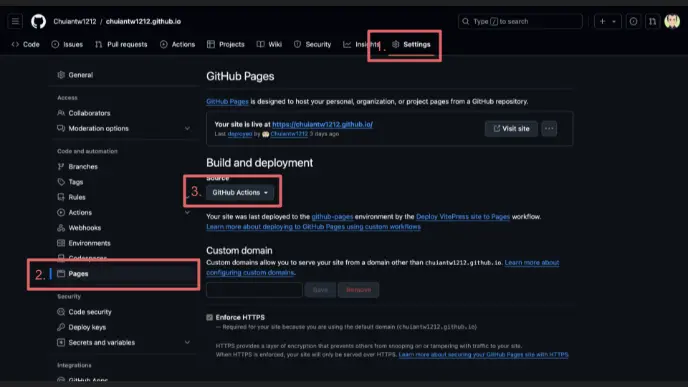
Task: Expand the Actions sidebar section
Action: [x=187, y=212]
